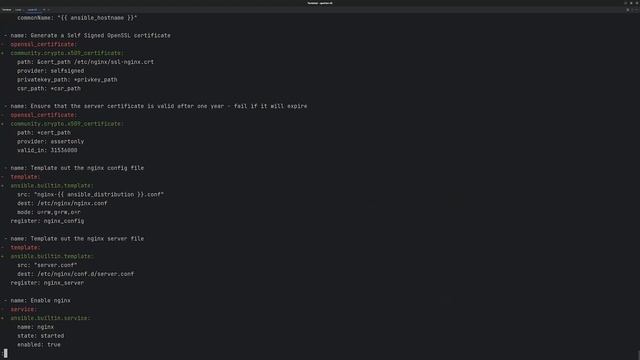Image resolution: width=640 pixels, height=360 pixels.
Task: Click the 'name: nginx' line
Action: 36,327
